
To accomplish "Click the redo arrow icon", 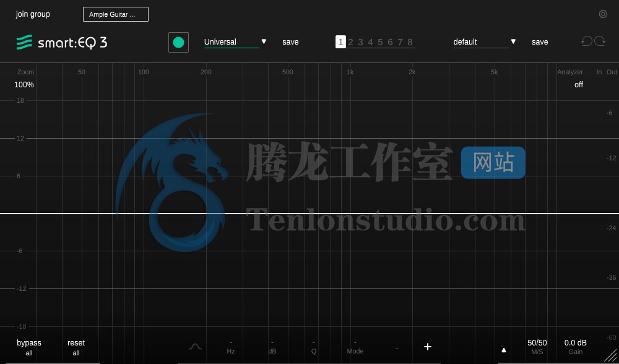I will tap(600, 41).
